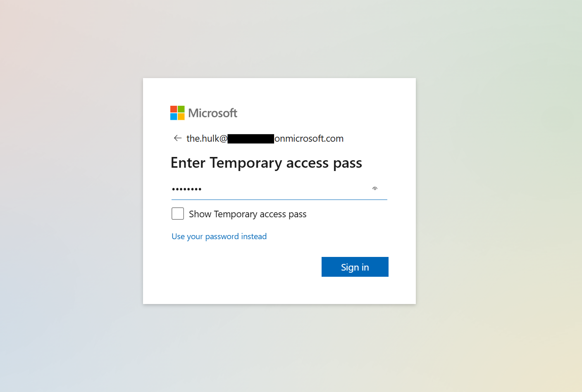Click the Microsoft four-square logo
Viewport: 582px width, 392px height.
pos(177,113)
